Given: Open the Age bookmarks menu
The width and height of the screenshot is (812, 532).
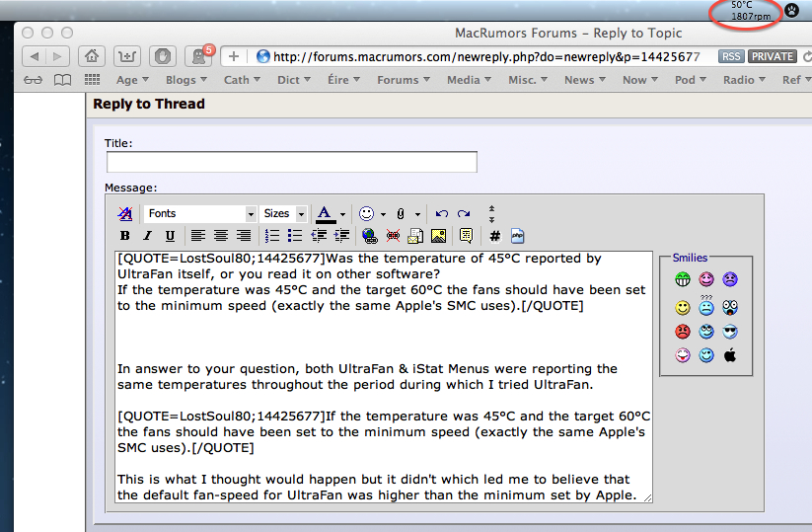Looking at the screenshot, I should 132,80.
